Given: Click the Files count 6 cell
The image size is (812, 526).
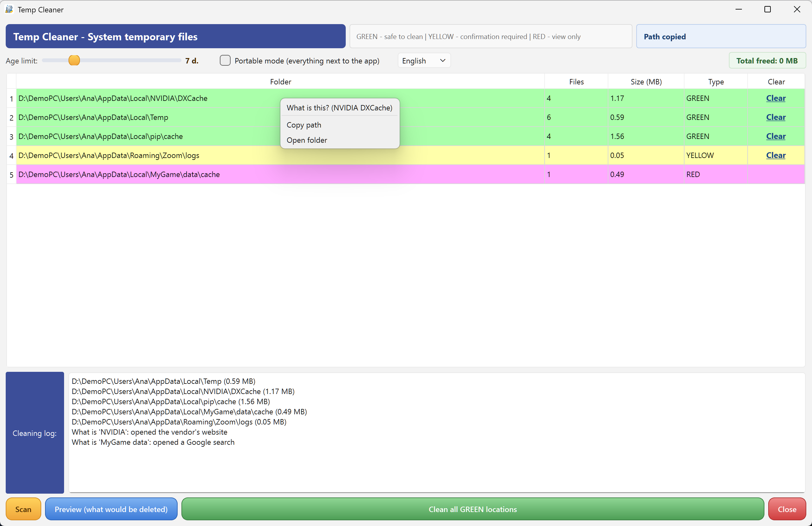Looking at the screenshot, I should click(x=576, y=117).
